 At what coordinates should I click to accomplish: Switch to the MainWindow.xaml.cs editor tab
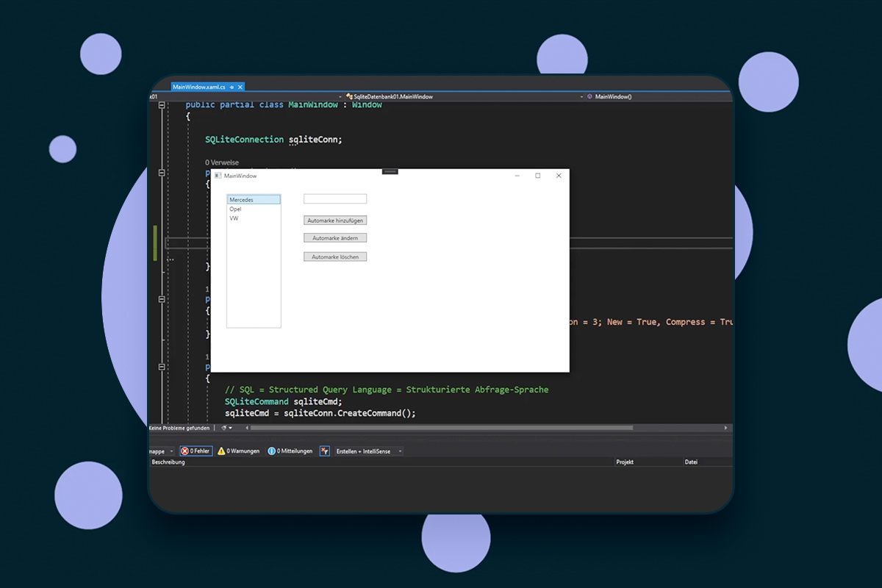click(x=199, y=87)
